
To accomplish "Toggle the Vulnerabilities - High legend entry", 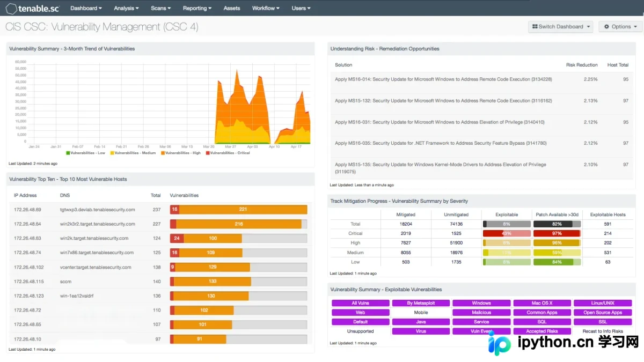I will coord(181,153).
